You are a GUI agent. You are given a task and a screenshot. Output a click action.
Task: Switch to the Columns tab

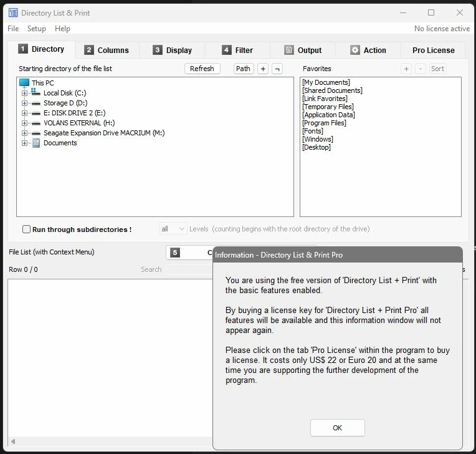(107, 50)
